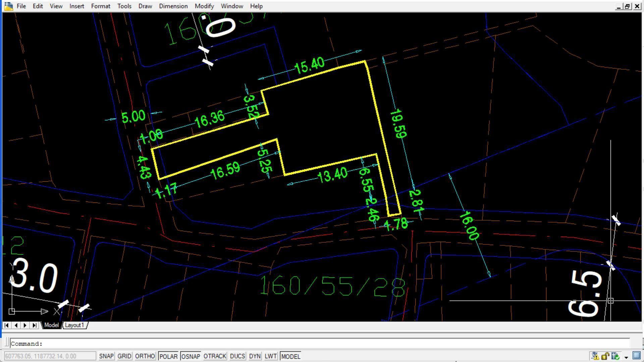Image resolution: width=644 pixels, height=362 pixels.
Task: Click the LWT lineweight button
Action: click(x=271, y=356)
